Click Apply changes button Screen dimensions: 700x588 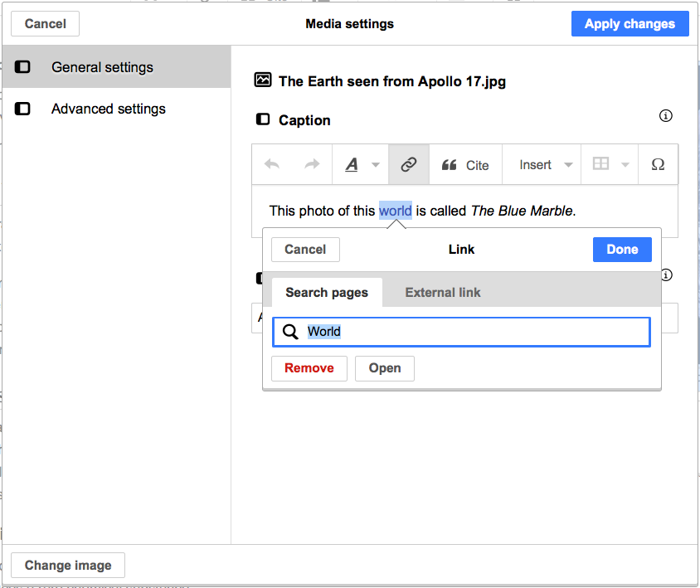pyautogui.click(x=630, y=24)
